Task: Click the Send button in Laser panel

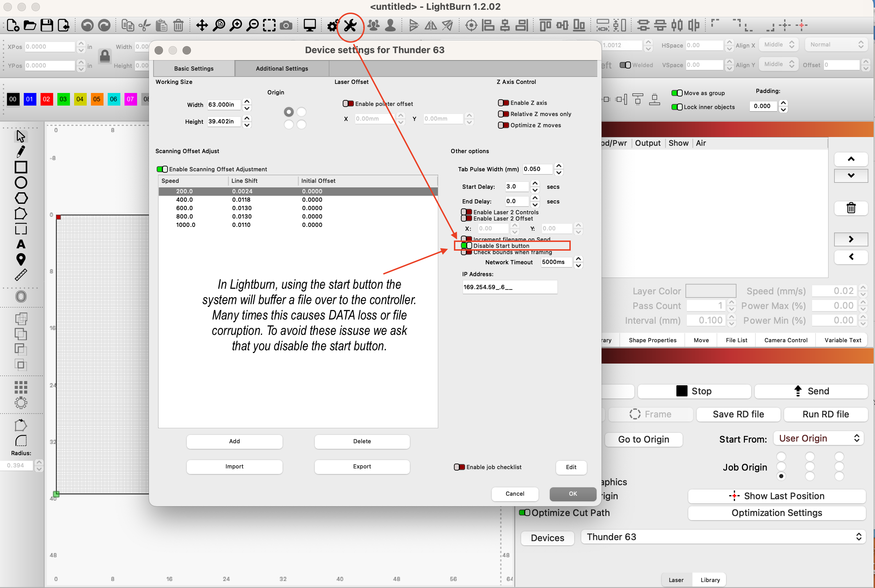Action: tap(811, 391)
